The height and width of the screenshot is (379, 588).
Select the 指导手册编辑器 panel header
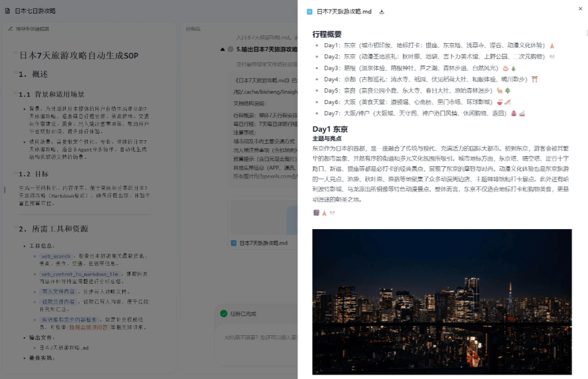click(x=32, y=28)
